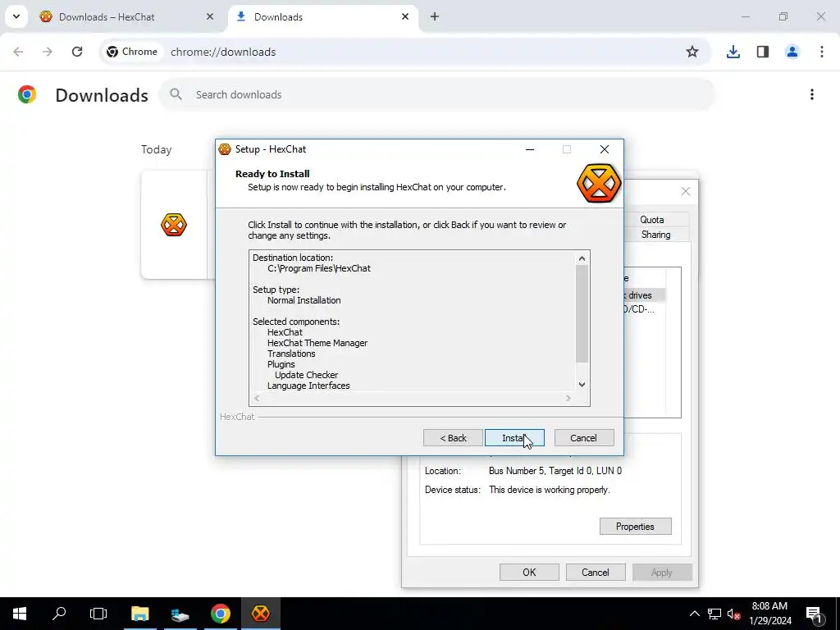Click the HexChat Theme Manager summary line
Screen dimensions: 840x630
(317, 343)
